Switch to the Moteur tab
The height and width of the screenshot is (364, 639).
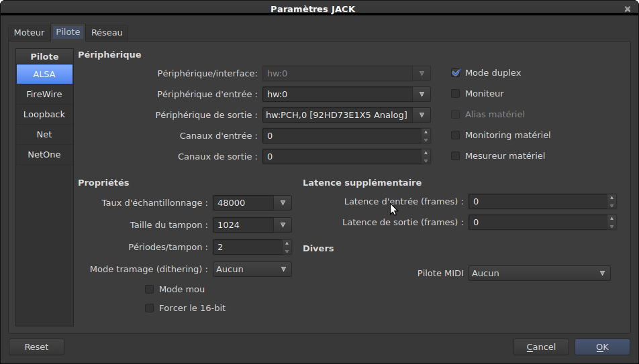tap(30, 33)
